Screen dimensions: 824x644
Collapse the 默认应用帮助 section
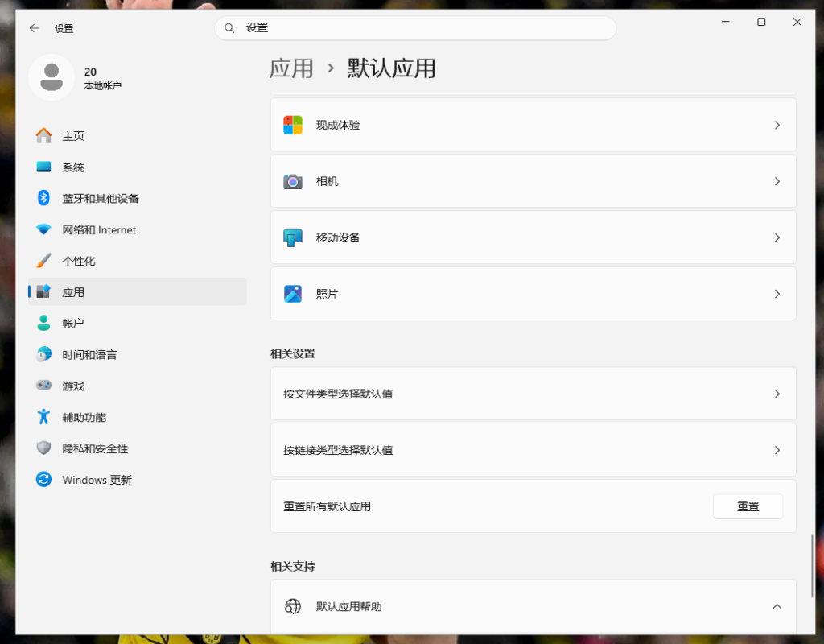(x=777, y=606)
